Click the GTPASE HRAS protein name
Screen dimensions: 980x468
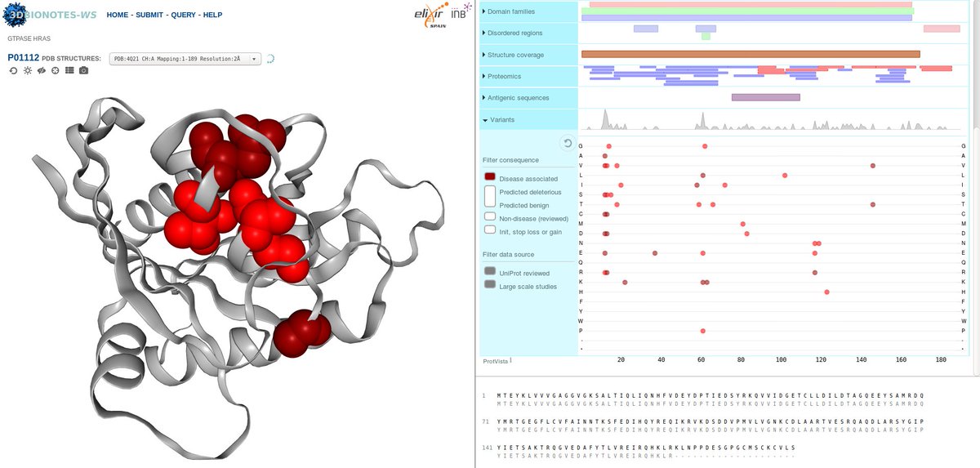click(x=31, y=38)
